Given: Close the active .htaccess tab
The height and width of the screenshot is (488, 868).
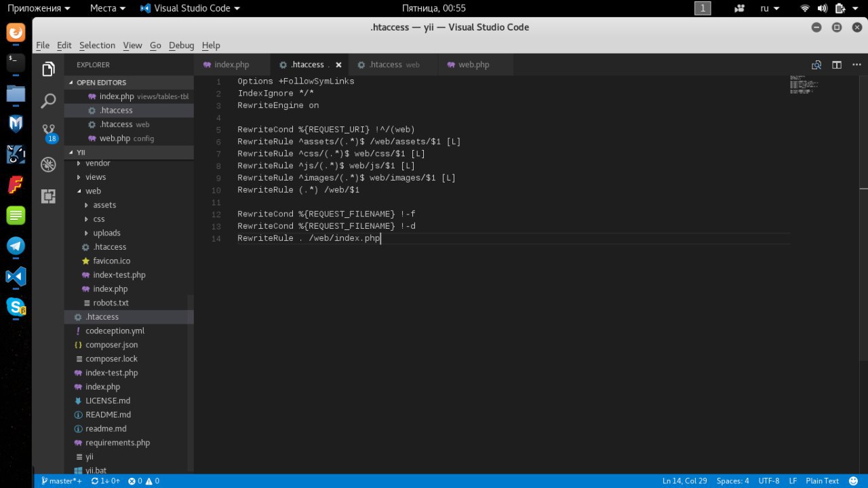Looking at the screenshot, I should point(338,65).
